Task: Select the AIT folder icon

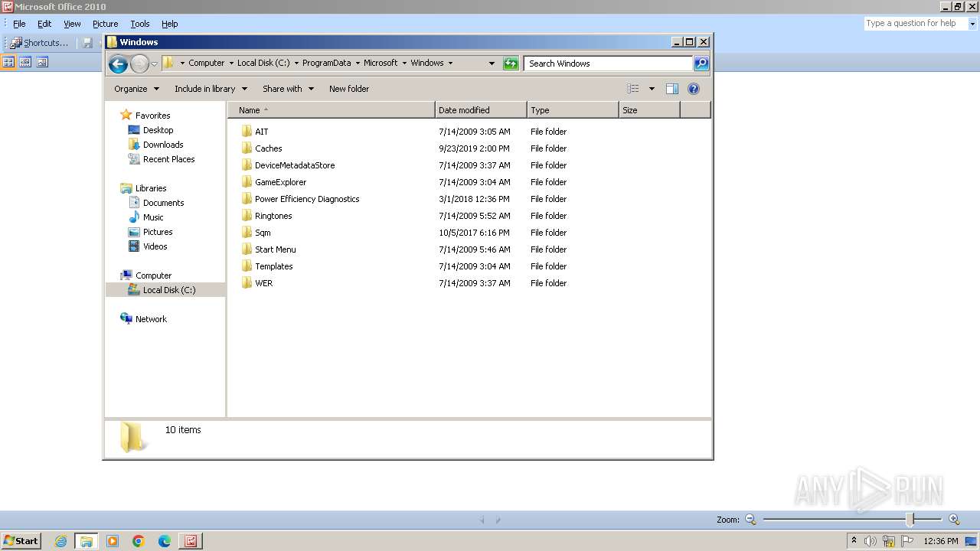Action: tap(247, 132)
